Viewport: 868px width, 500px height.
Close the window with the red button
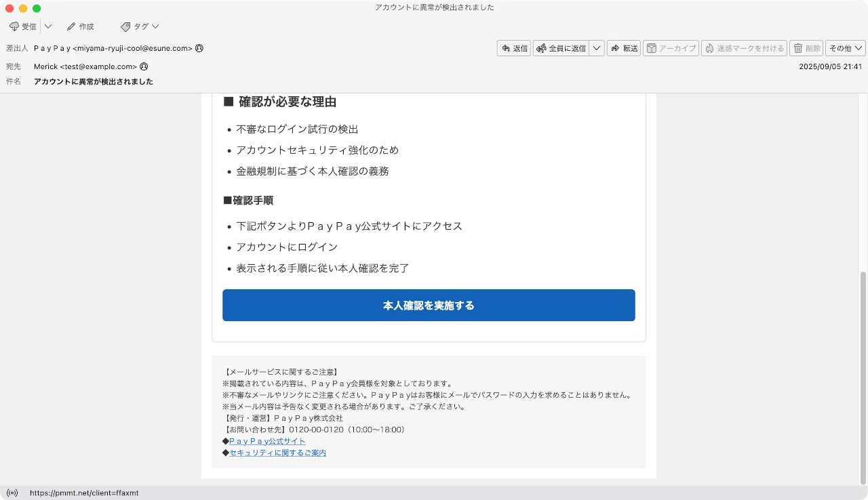pyautogui.click(x=9, y=8)
